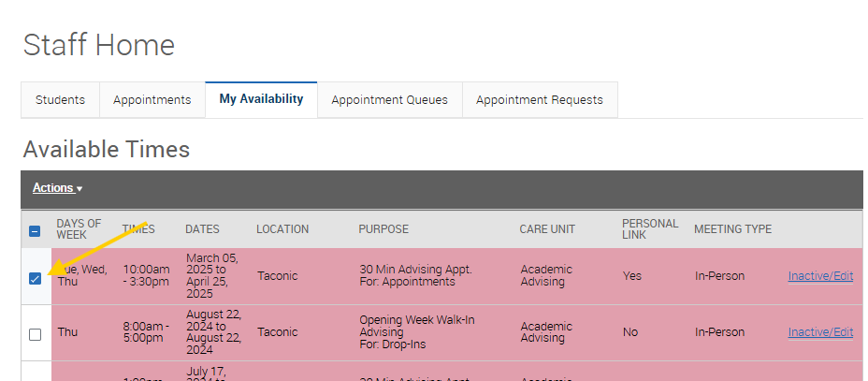
Task: Click the Times column header
Action: point(138,229)
